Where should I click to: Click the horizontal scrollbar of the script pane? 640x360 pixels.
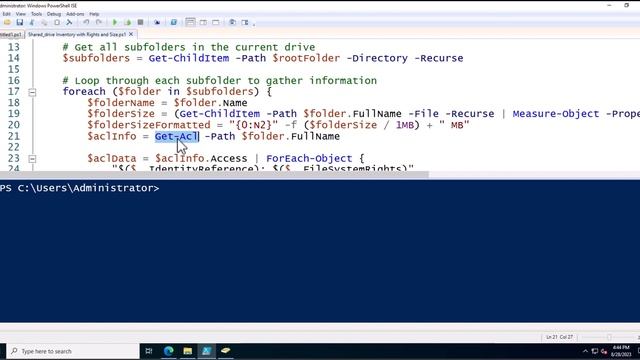tap(214, 175)
